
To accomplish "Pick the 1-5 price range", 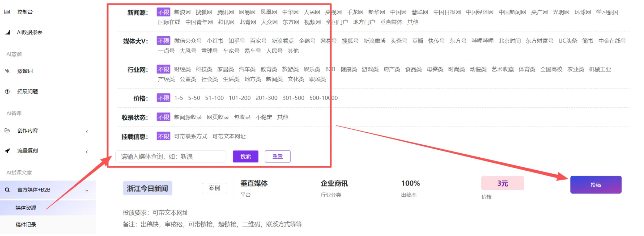I will coord(179,98).
